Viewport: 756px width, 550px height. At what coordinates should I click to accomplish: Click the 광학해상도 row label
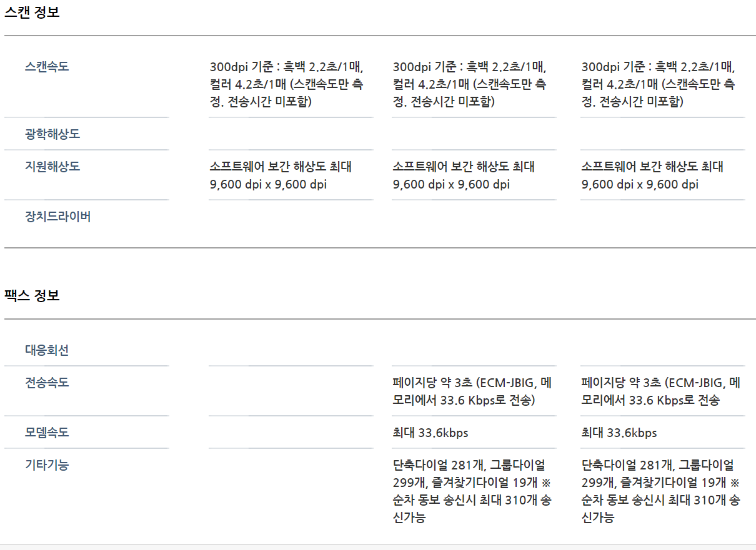pyautogui.click(x=52, y=134)
